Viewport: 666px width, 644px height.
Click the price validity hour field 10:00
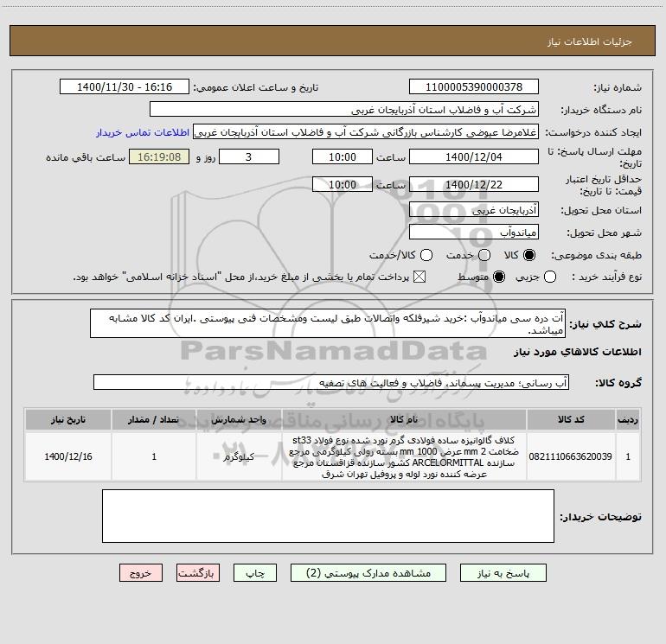pyautogui.click(x=343, y=184)
